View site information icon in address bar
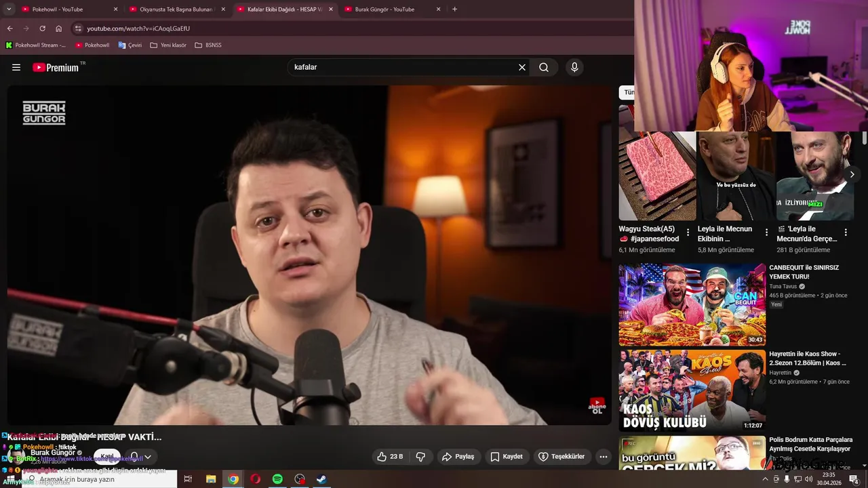Screen dimensions: 868x488 78,28
